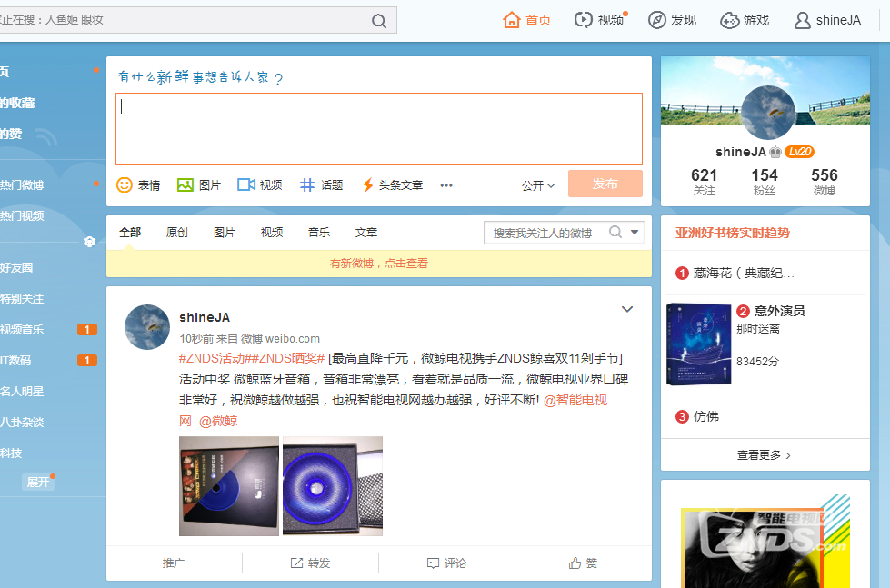
Task: Open shineJA account in top navigation
Action: click(827, 20)
